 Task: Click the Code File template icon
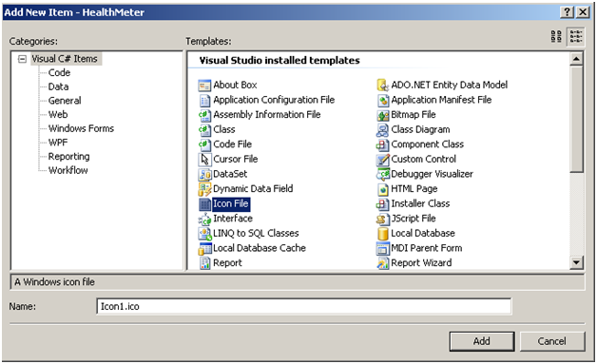pos(204,144)
